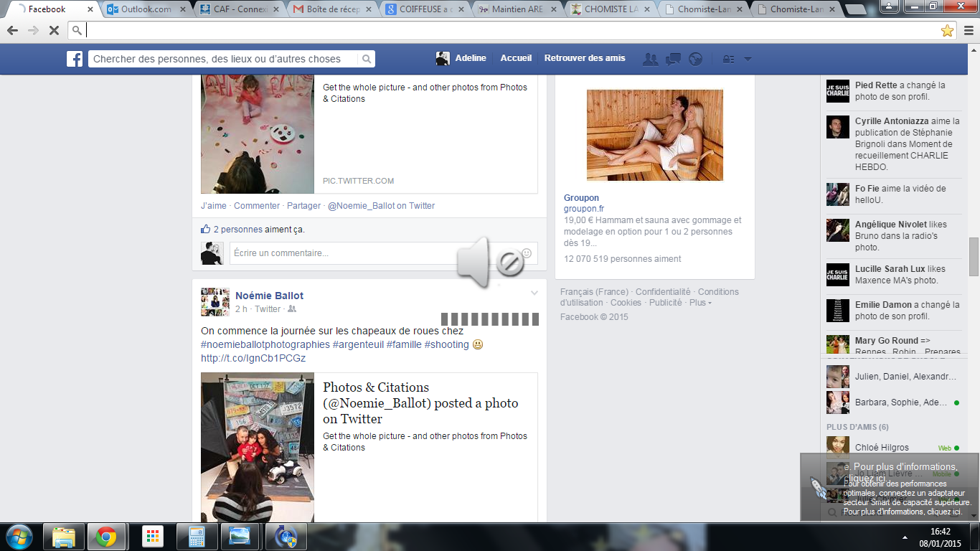Click the post audience friends icon
This screenshot has width=980, height=551.
291,309
